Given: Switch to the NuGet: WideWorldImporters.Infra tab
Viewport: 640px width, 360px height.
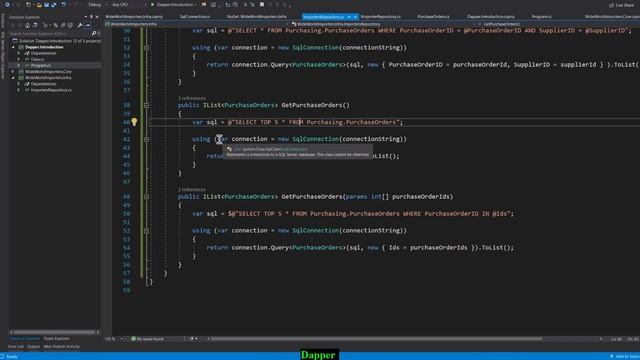Looking at the screenshot, I should pyautogui.click(x=257, y=17).
